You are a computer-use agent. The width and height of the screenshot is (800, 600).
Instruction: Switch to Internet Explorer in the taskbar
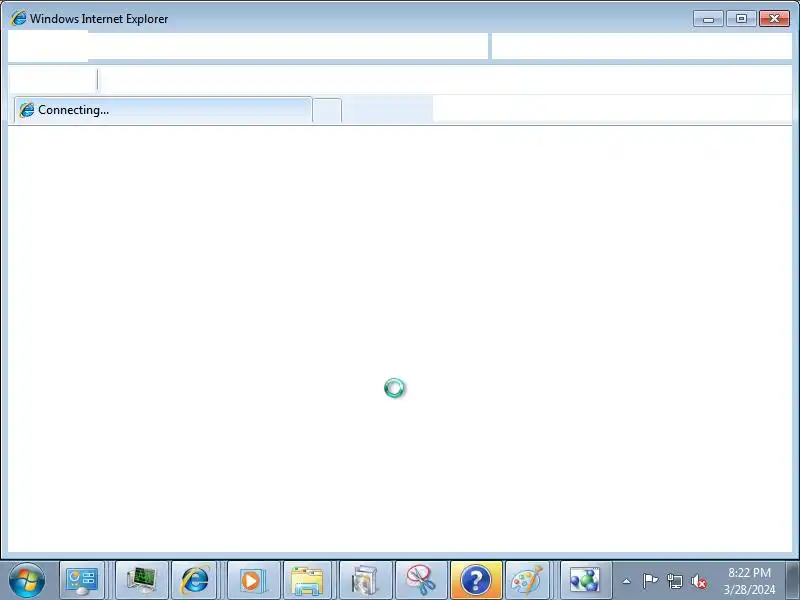point(194,581)
